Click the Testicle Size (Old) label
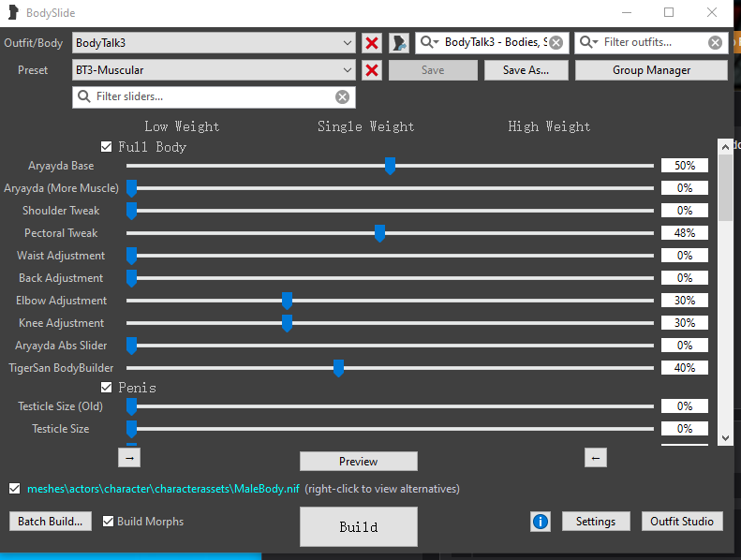 [x=60, y=406]
